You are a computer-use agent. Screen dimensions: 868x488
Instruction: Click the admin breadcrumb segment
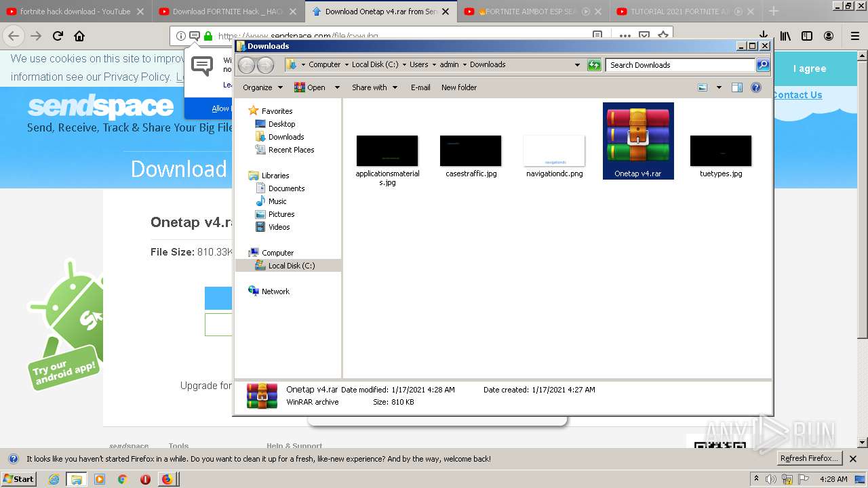pos(449,65)
